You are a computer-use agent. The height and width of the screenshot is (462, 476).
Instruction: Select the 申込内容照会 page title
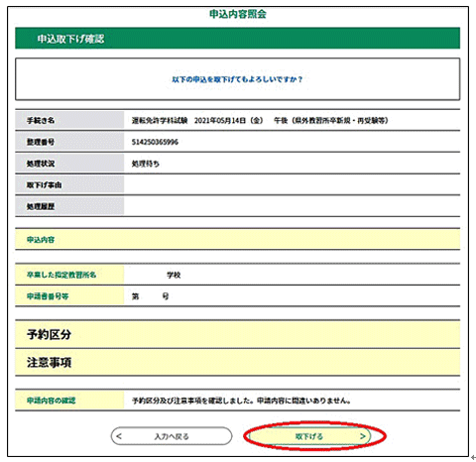point(238,14)
